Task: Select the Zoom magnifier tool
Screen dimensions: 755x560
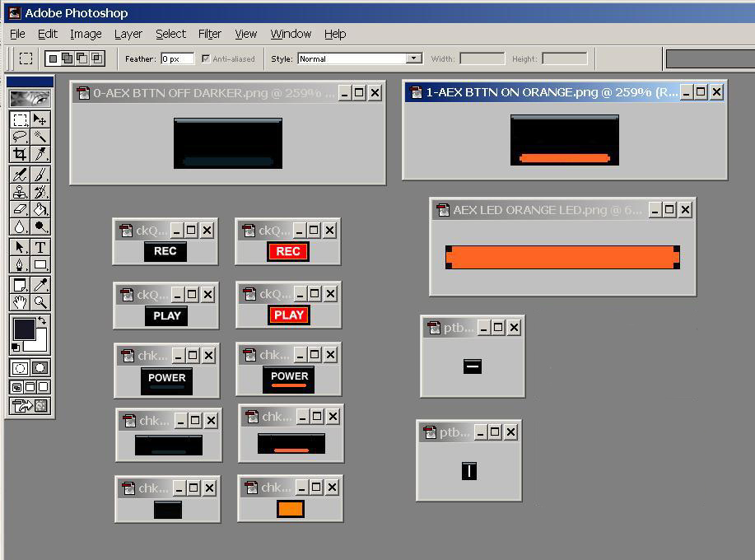Action: pyautogui.click(x=40, y=302)
